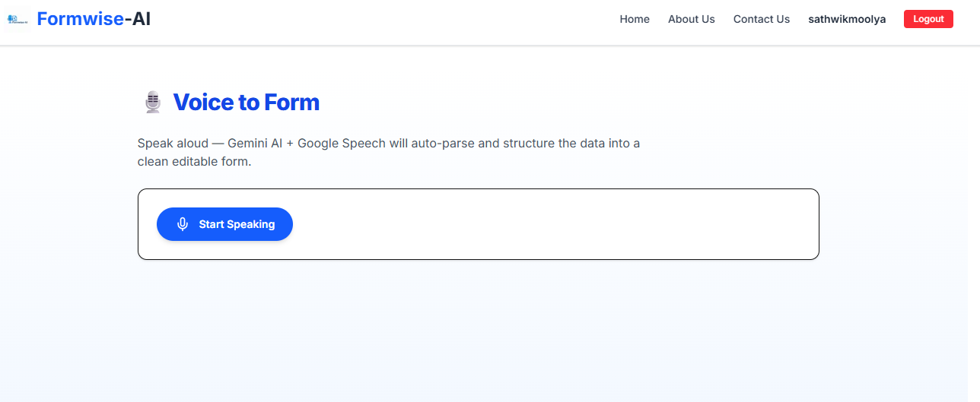This screenshot has height=402, width=980.
Task: Click the text clean editable form
Action: pos(194,161)
